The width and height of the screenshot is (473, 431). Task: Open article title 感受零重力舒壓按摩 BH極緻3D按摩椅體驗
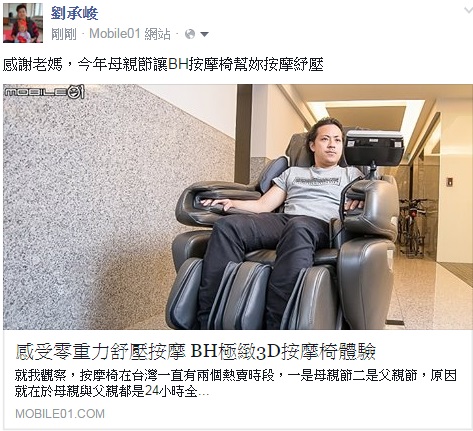[196, 352]
